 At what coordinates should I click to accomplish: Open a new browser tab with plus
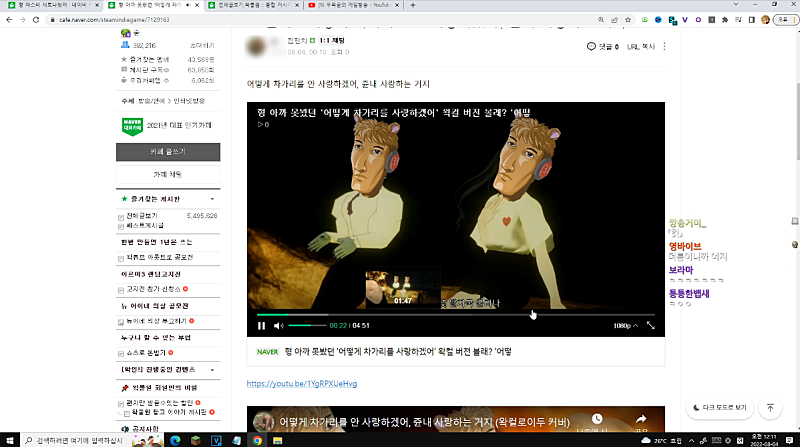pyautogui.click(x=413, y=5)
